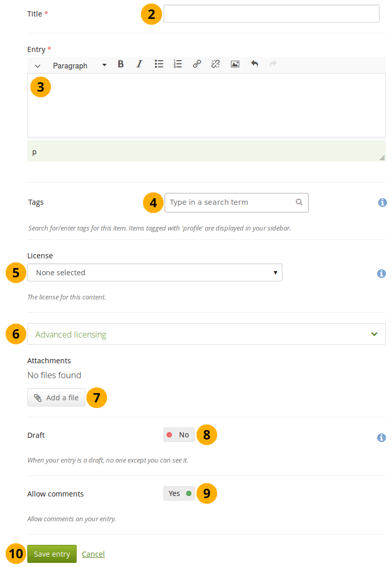Click the Add a file button
Screen dimensions: 392x567
pos(56,398)
